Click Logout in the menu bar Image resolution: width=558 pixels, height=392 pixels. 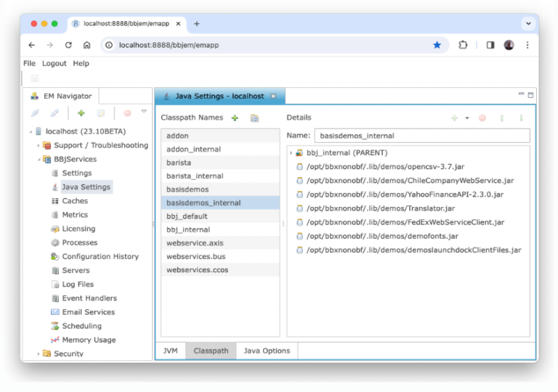(54, 63)
